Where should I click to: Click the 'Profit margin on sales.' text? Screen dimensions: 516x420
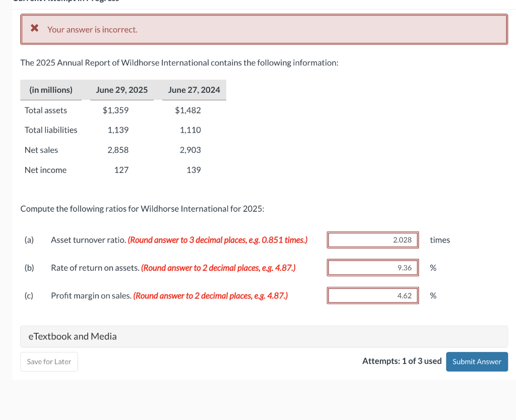(x=91, y=295)
